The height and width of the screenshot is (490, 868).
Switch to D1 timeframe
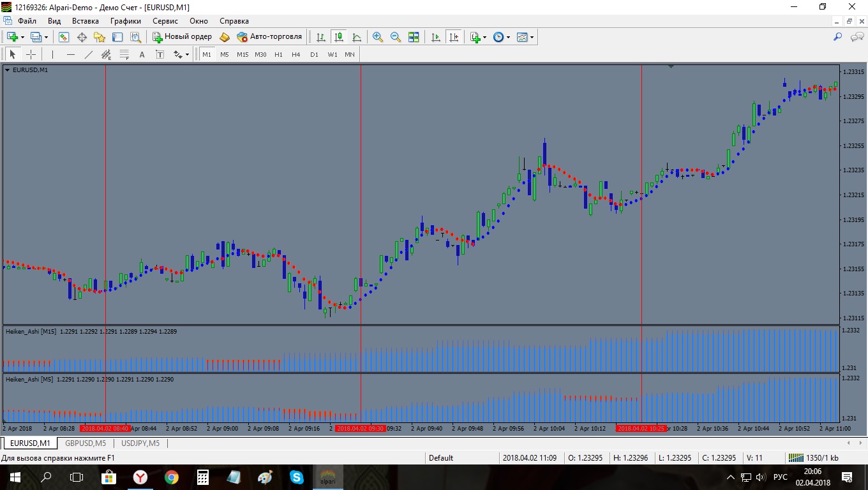point(314,54)
